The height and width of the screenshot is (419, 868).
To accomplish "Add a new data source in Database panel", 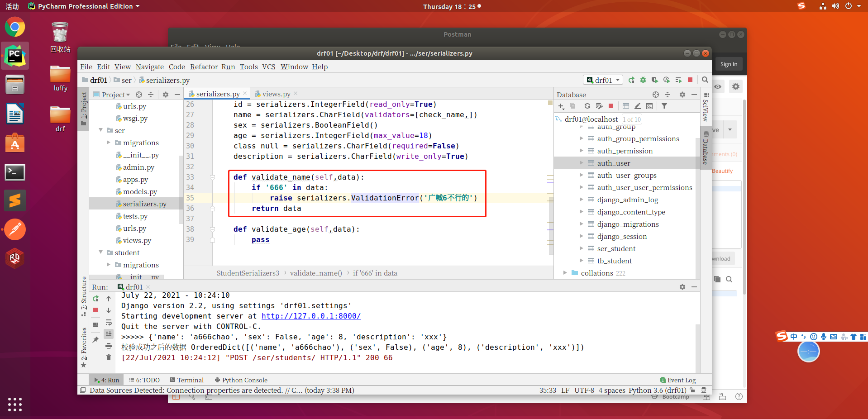I will (x=561, y=106).
